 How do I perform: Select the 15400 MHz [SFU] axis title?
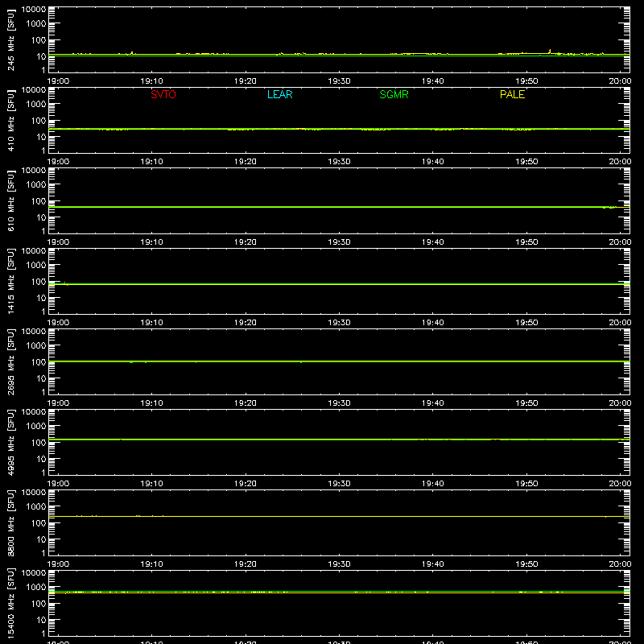[10, 603]
